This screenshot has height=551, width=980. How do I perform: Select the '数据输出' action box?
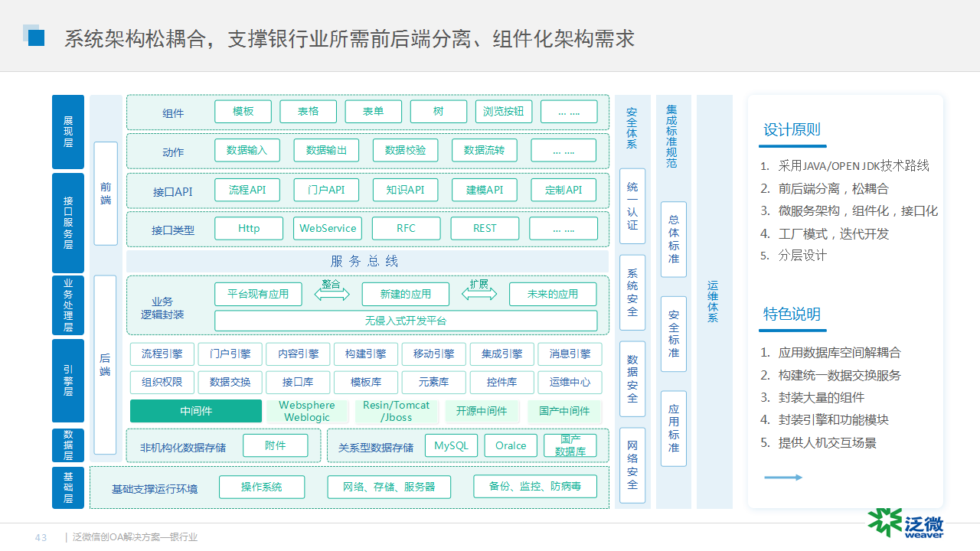tap(326, 150)
